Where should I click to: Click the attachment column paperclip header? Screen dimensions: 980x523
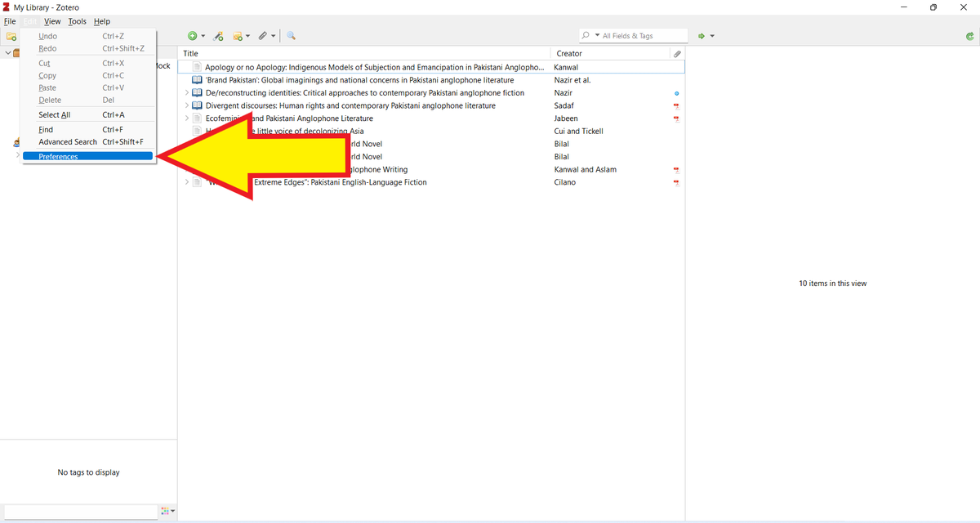click(x=676, y=53)
